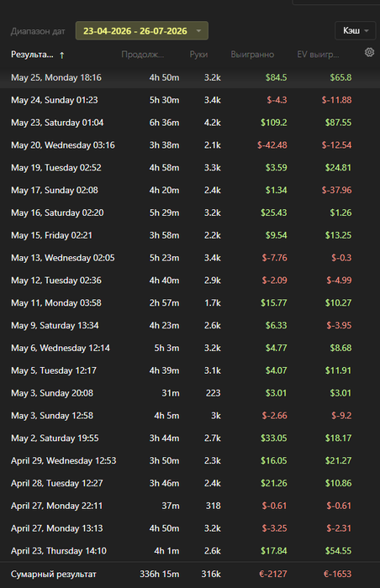The height and width of the screenshot is (588, 380).
Task: Select the May 23, Saturday 01:04 session row
Action: [190, 123]
